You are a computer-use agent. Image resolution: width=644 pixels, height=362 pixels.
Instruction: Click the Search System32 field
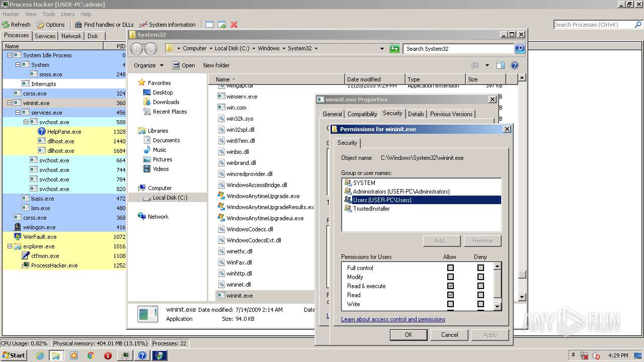(458, 49)
